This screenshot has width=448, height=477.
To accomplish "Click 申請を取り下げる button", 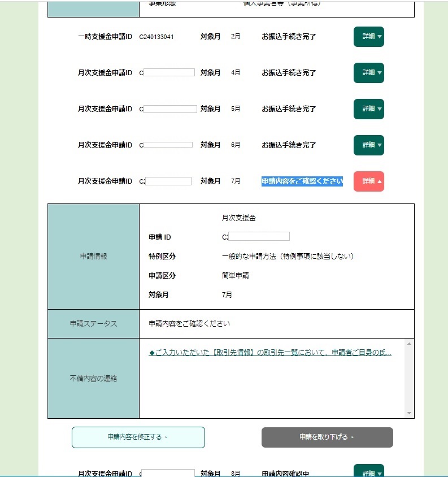I will (x=327, y=437).
